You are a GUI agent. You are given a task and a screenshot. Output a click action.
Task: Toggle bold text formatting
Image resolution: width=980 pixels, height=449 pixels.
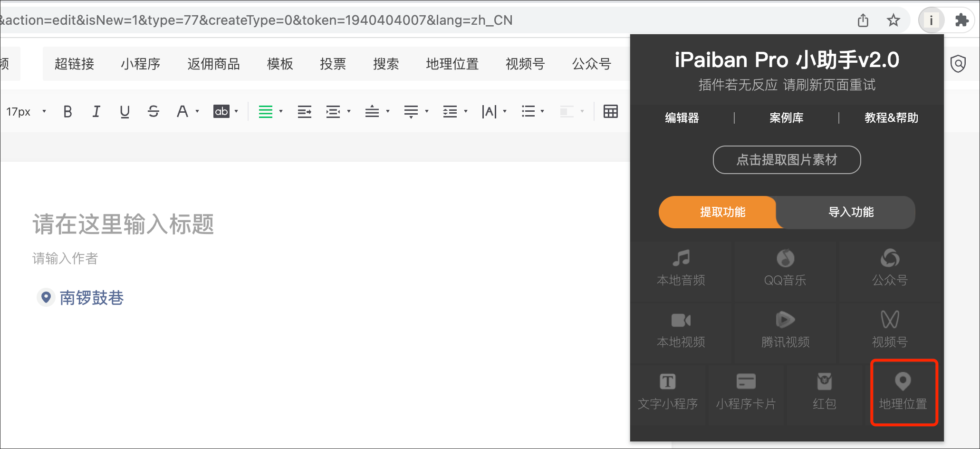pyautogui.click(x=67, y=112)
